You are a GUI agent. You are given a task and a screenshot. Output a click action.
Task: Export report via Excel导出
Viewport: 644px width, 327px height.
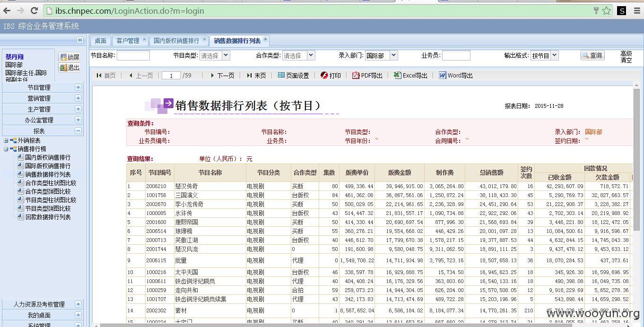(x=410, y=76)
